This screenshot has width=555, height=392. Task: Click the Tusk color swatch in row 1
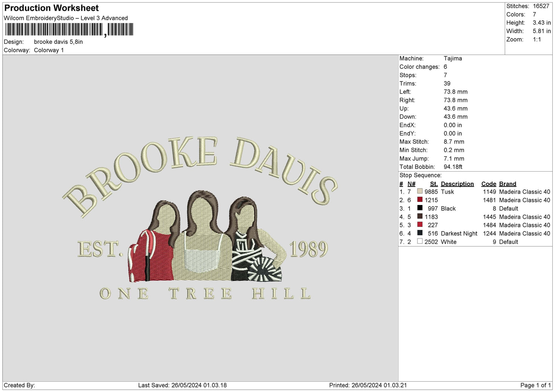tap(420, 191)
